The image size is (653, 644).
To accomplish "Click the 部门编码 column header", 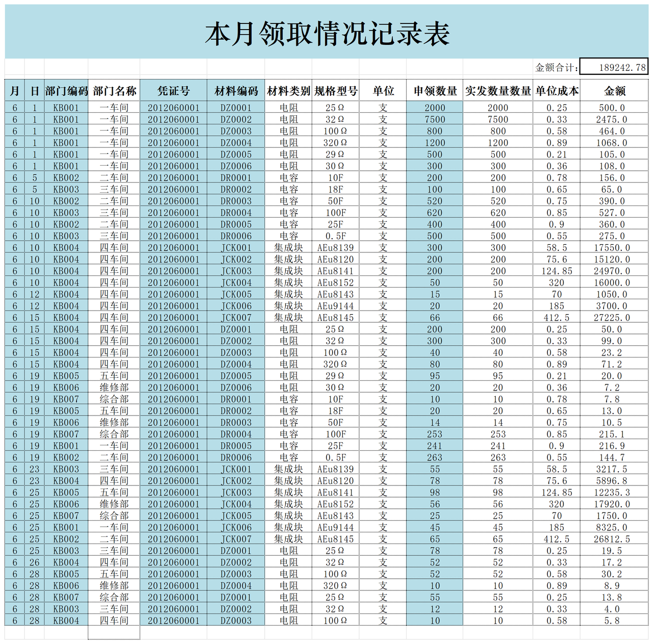I will pyautogui.click(x=66, y=91).
